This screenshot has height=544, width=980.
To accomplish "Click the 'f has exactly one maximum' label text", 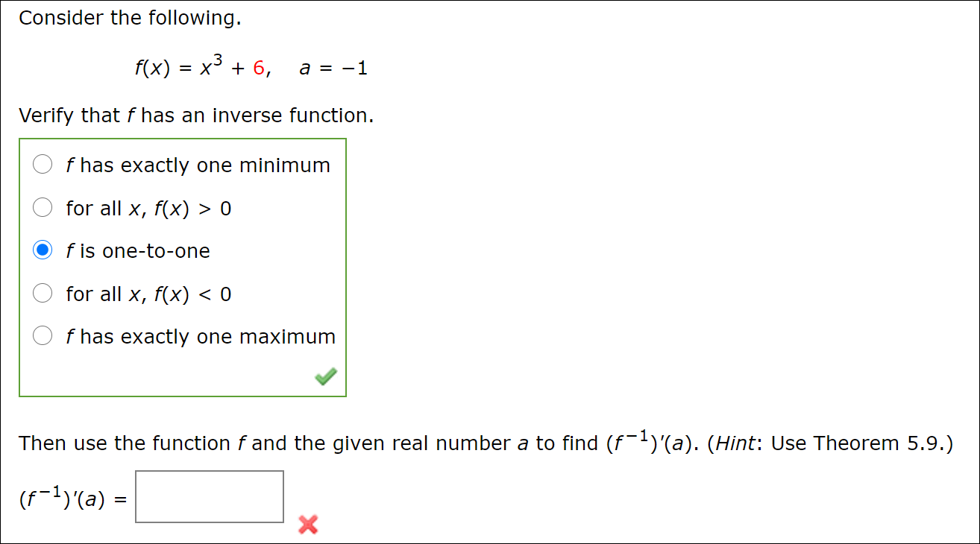I will point(200,336).
